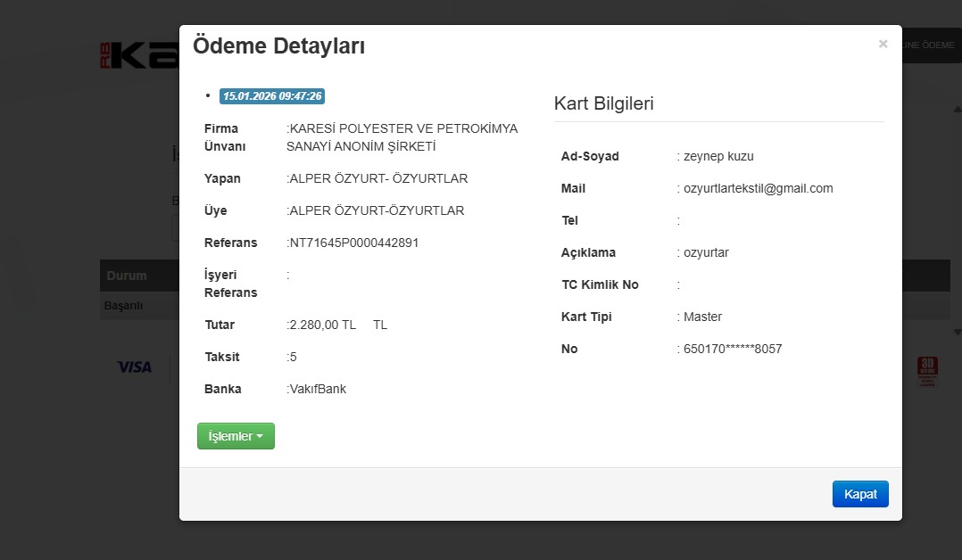This screenshot has width=962, height=560.
Task: Open the Online Ödeme navigation item
Action: 931,45
